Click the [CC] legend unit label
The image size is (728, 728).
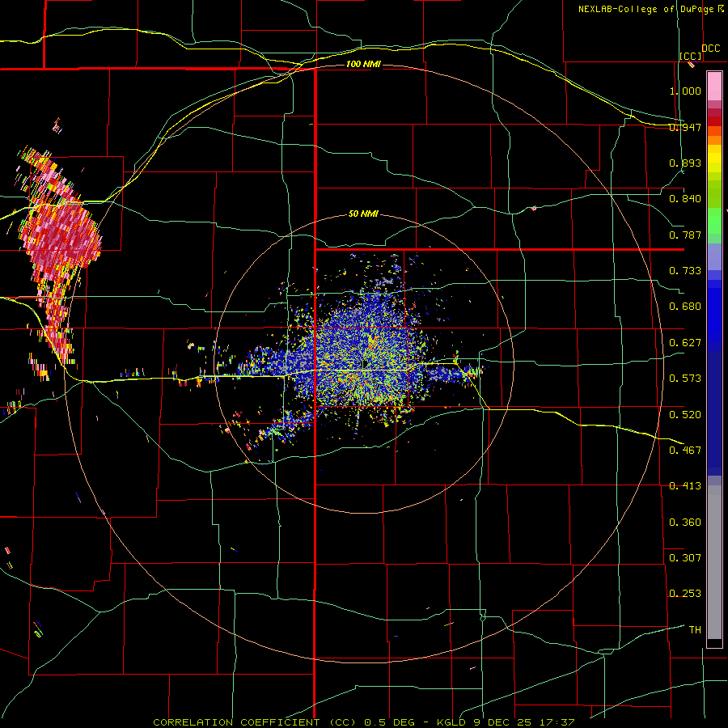(x=691, y=56)
